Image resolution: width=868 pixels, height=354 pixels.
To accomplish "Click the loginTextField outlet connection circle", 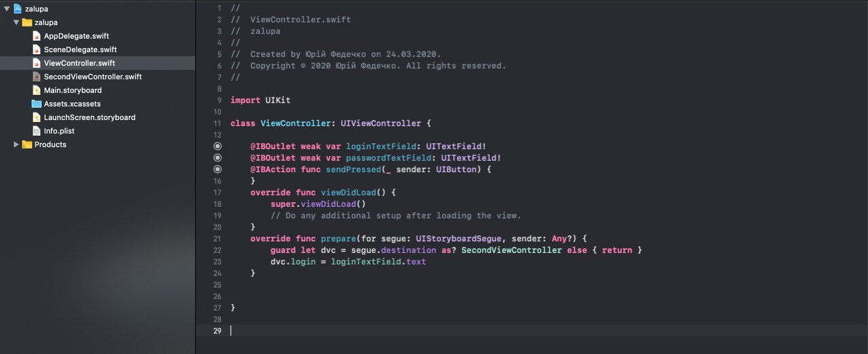I will 217,146.
